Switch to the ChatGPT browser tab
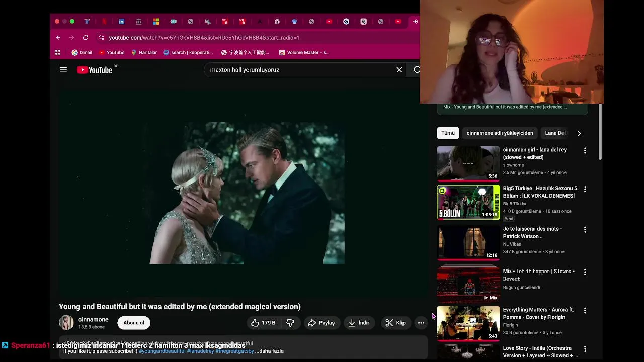Screen dimensions: 644x362 277,22
